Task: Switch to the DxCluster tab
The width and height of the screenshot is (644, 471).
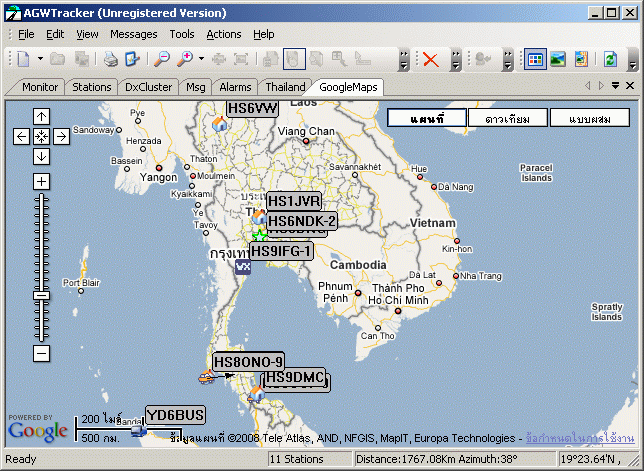Action: (x=148, y=87)
